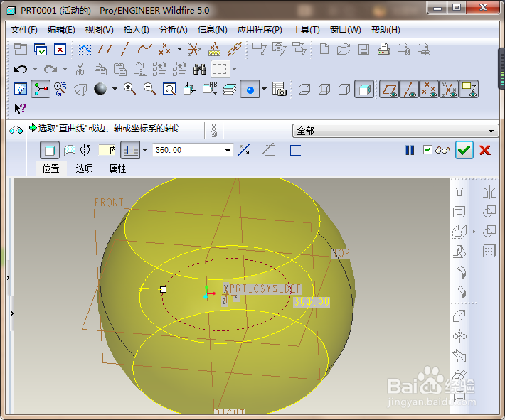Screen dimensions: 505x420
Task: Switch to no hidden display mode
Action: 344,89
